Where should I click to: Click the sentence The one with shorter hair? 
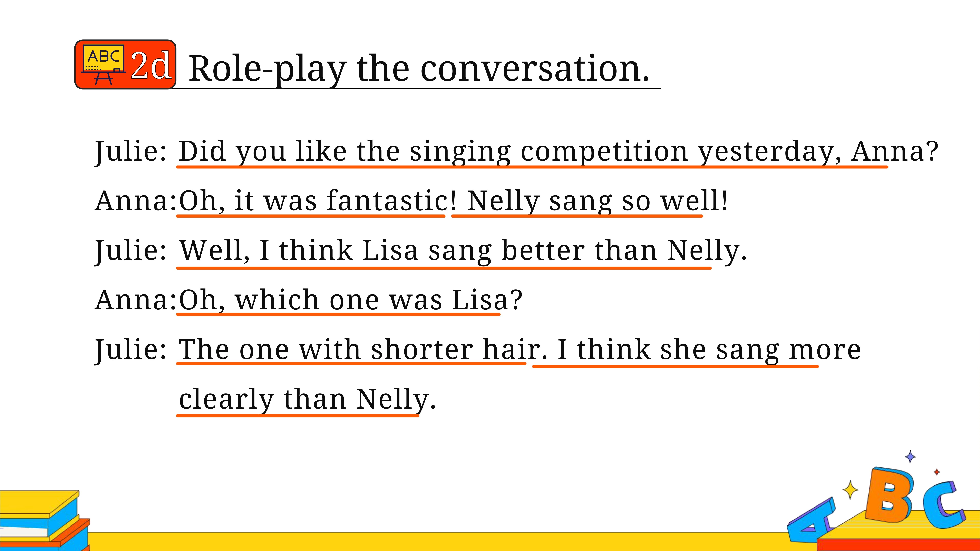[363, 349]
